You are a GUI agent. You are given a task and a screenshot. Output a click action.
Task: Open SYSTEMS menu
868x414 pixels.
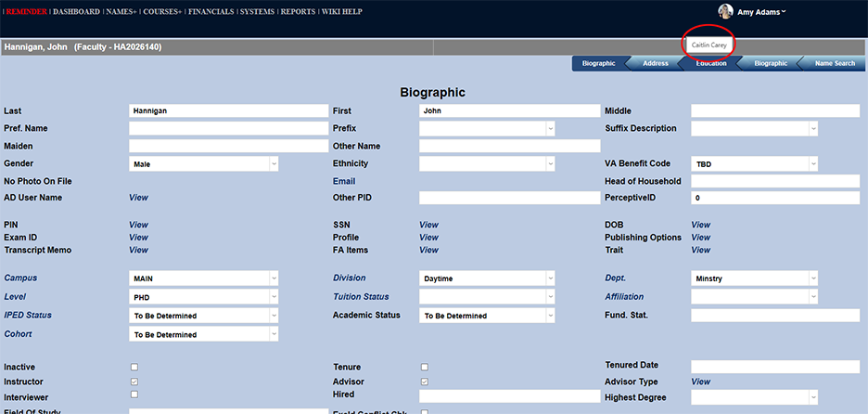point(258,12)
